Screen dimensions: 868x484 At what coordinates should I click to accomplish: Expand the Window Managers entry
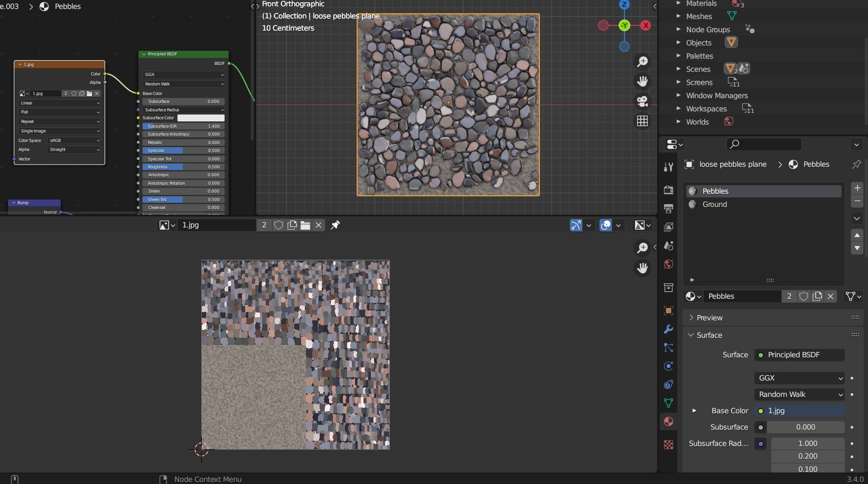click(678, 96)
